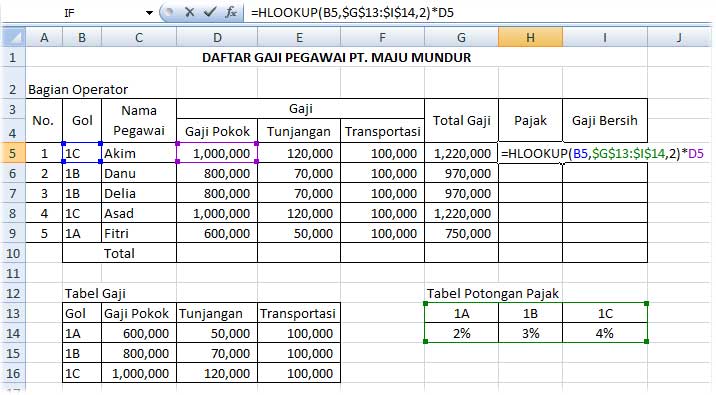The height and width of the screenshot is (395, 716).
Task: Select column J header
Action: (679, 37)
